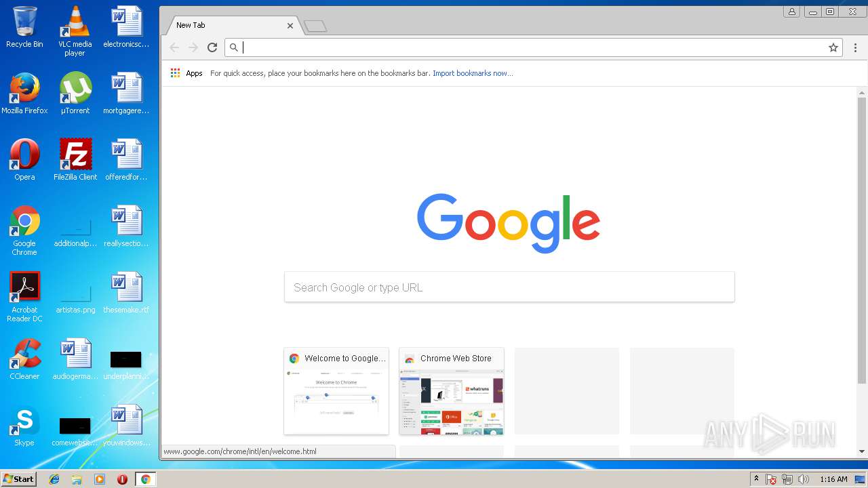The image size is (868, 488).
Task: Click the network tray icon
Action: pyautogui.click(x=787, y=479)
